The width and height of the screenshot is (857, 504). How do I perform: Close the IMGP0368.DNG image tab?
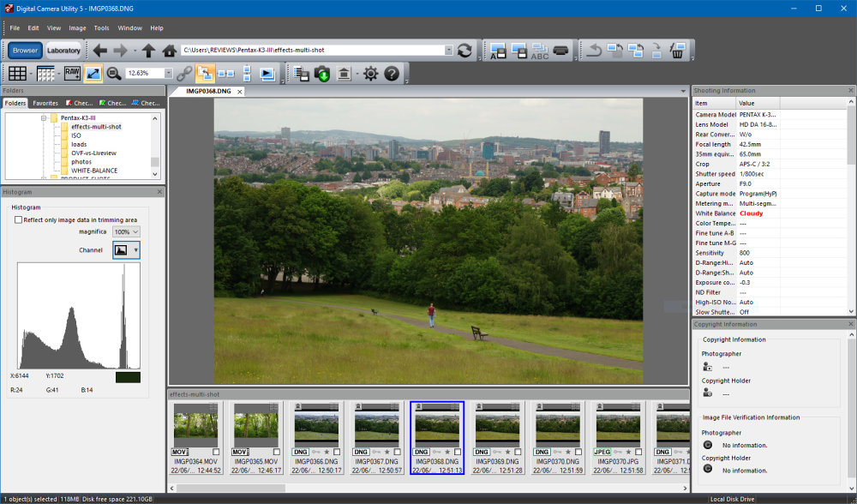point(239,92)
